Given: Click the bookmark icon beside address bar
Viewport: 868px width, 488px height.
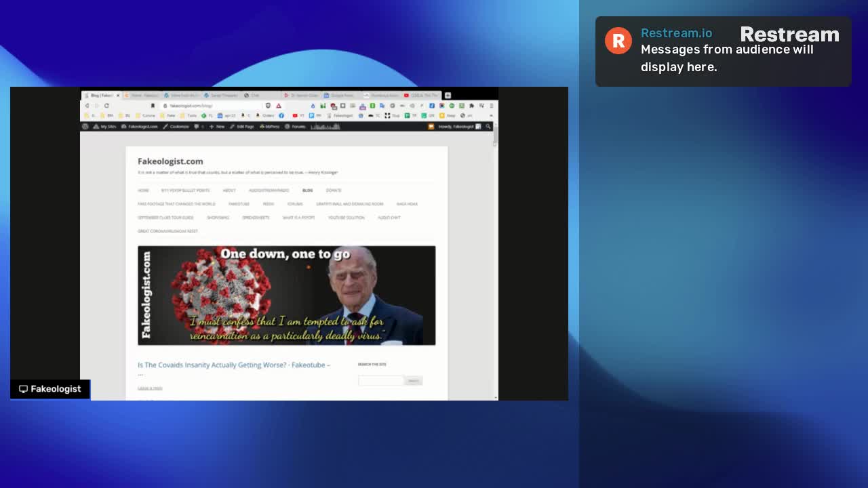Looking at the screenshot, I should coord(153,106).
